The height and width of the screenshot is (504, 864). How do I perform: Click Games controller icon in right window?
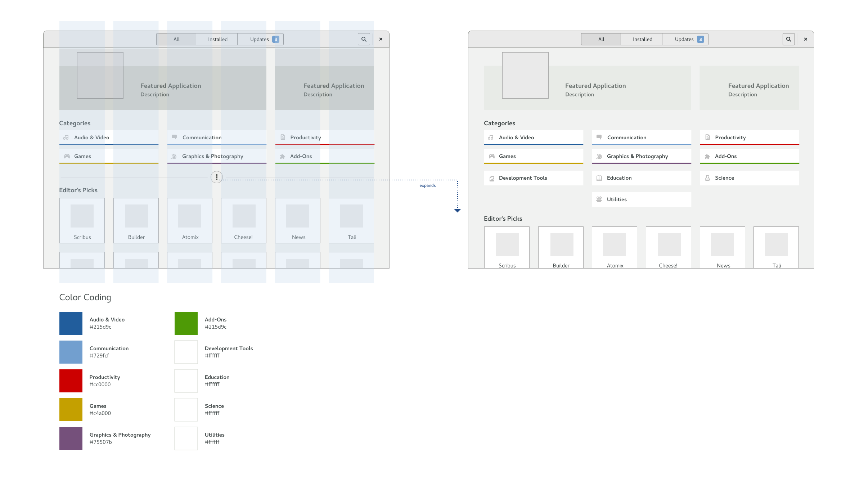491,156
